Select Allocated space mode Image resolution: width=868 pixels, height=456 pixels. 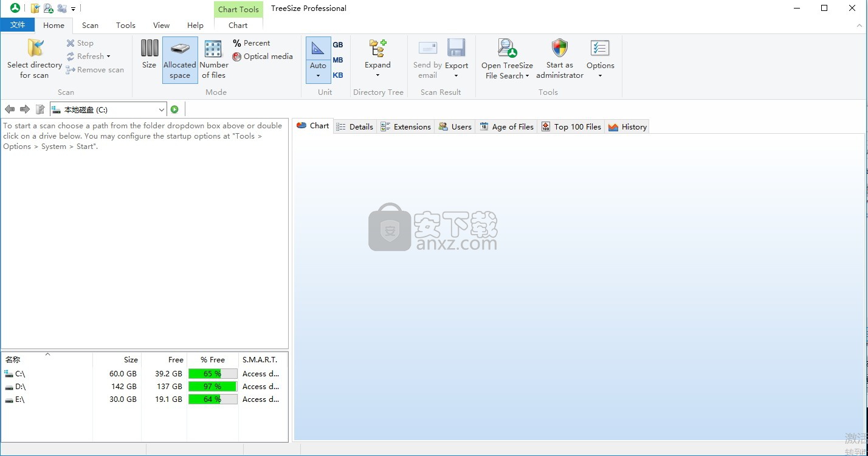180,60
